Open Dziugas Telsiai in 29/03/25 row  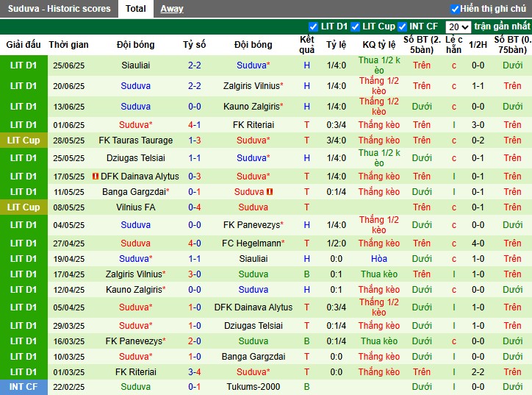pyautogui.click(x=253, y=326)
